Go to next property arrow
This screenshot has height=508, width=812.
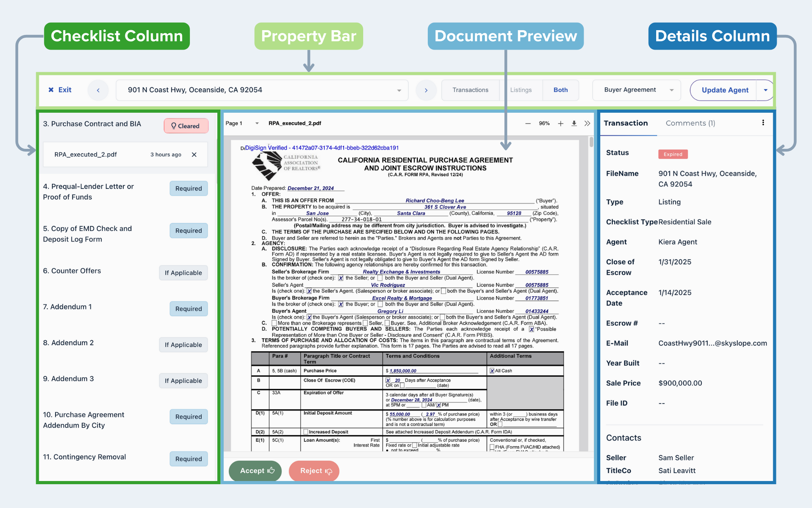426,90
